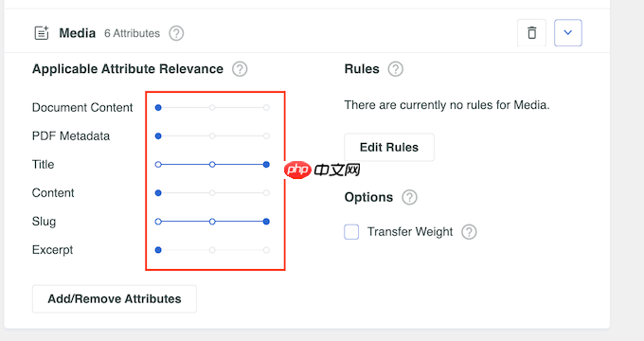View help for Transfer Weight option

(x=469, y=232)
